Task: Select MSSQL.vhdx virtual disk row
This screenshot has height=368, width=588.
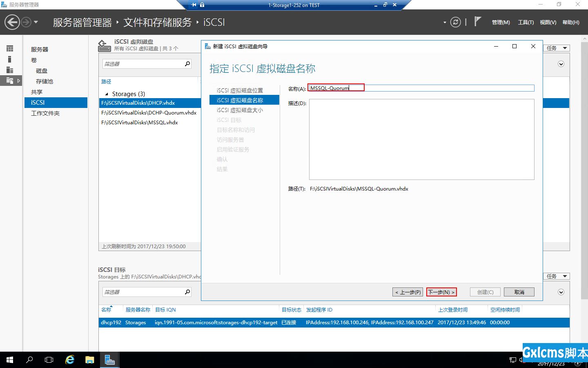Action: [150, 123]
